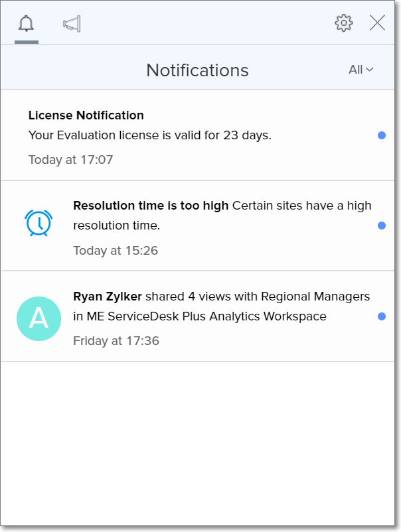Screen dimensions: 401x532
Task: Open Resolution time is too high alert
Action: 151,206
